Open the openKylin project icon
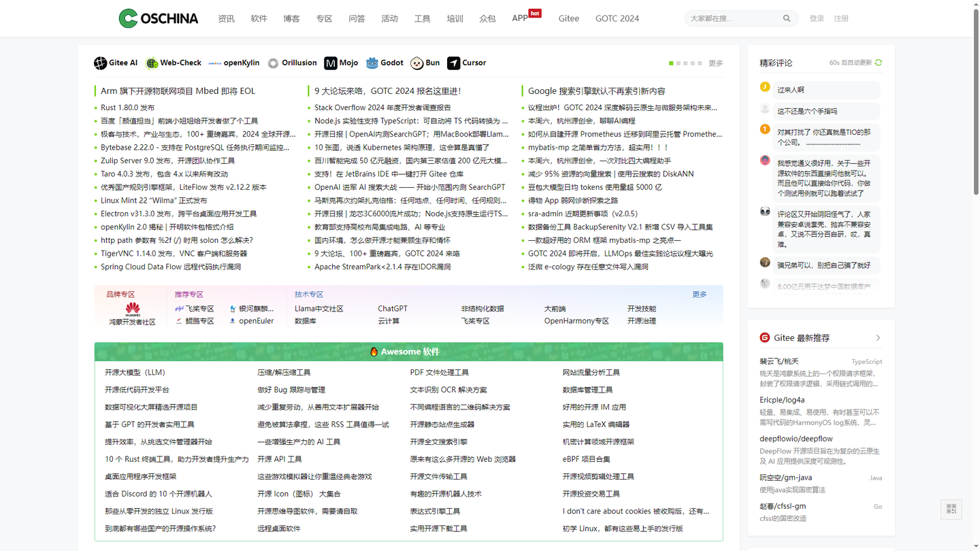This screenshot has width=980, height=551. pyautogui.click(x=214, y=63)
